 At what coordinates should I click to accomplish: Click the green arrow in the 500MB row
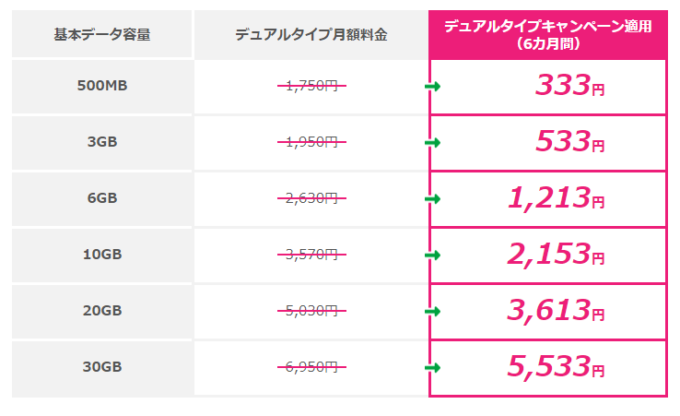[x=432, y=87]
